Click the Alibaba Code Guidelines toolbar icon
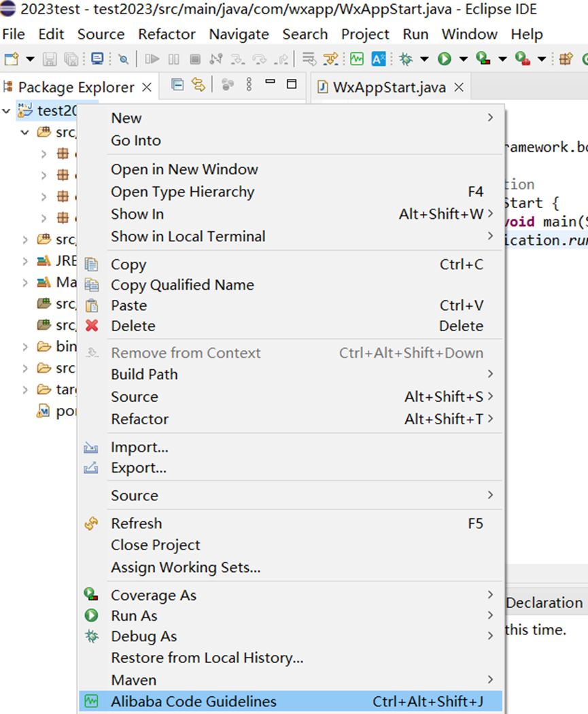The height and width of the screenshot is (714, 588). [x=356, y=60]
